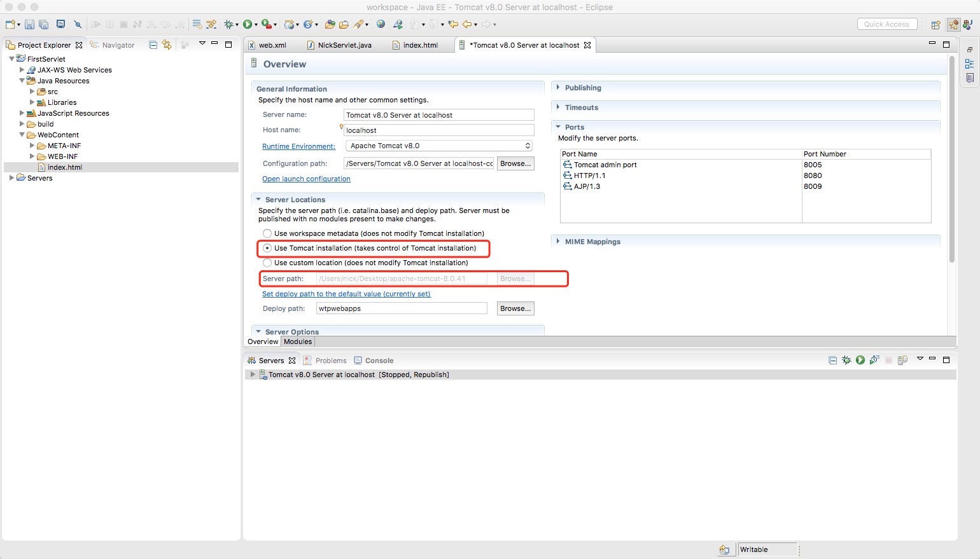
Task: Click the Debug bug icon in the main toolbar
Action: tap(228, 24)
